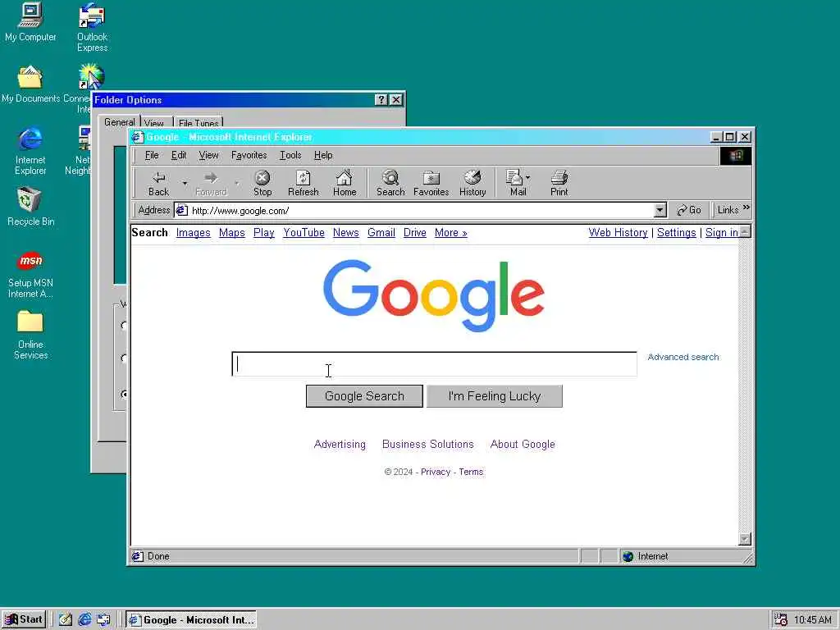Expand the Mail button dropdown arrow
The width and height of the screenshot is (840, 630).
[527, 177]
